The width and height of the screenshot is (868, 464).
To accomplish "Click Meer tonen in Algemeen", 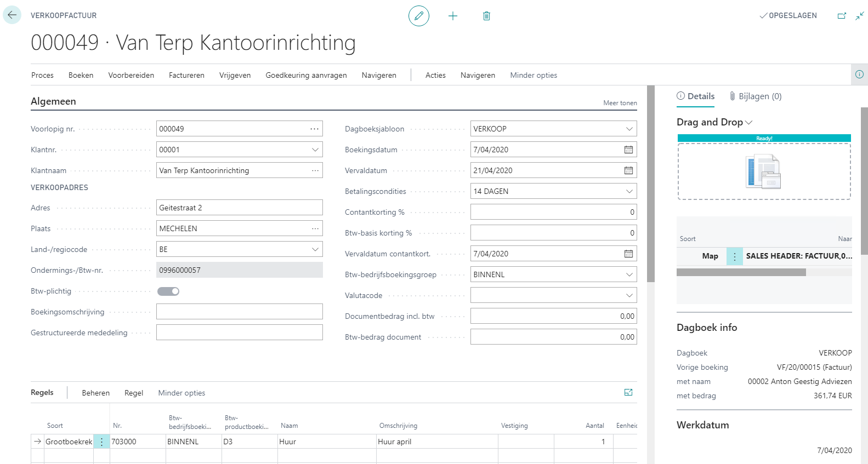I will tap(620, 103).
